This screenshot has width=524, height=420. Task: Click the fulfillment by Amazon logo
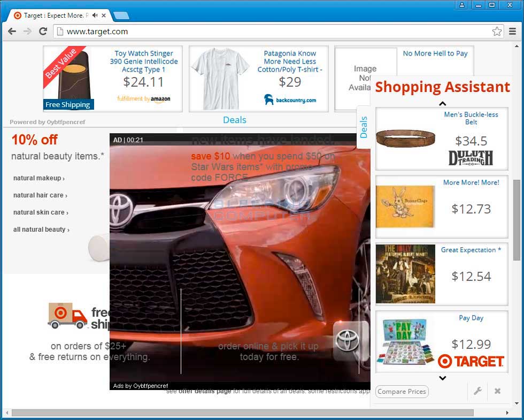click(x=144, y=98)
